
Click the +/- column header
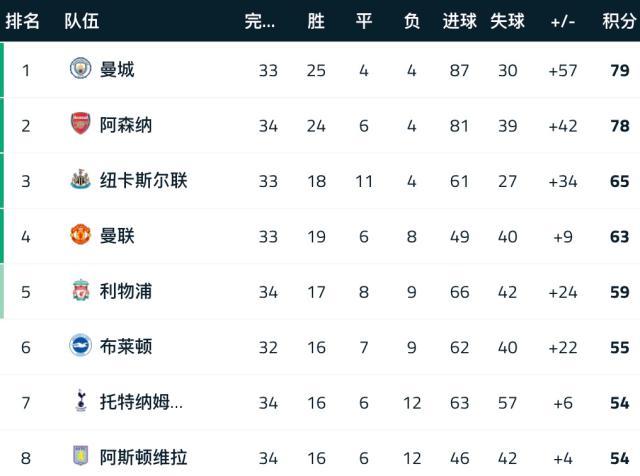coord(563,21)
